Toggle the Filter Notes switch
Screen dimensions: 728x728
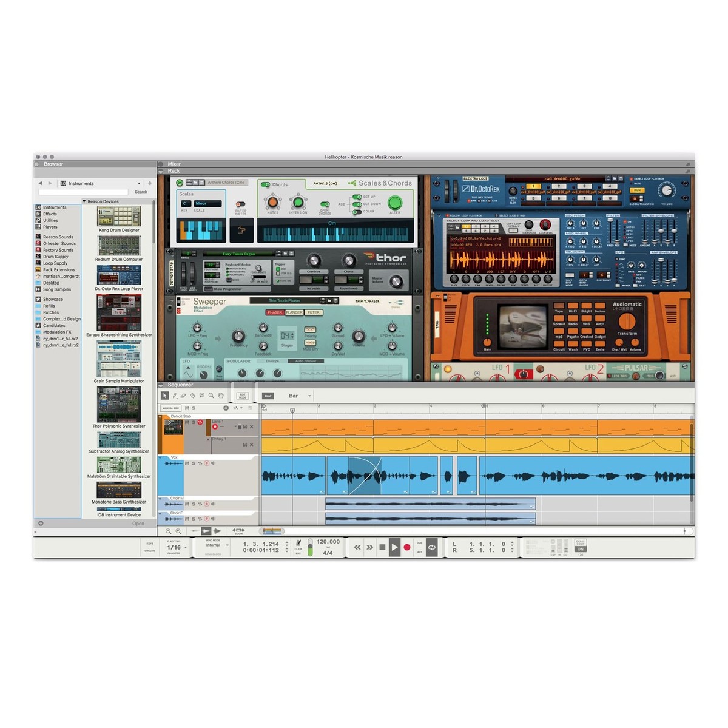pos(241,204)
